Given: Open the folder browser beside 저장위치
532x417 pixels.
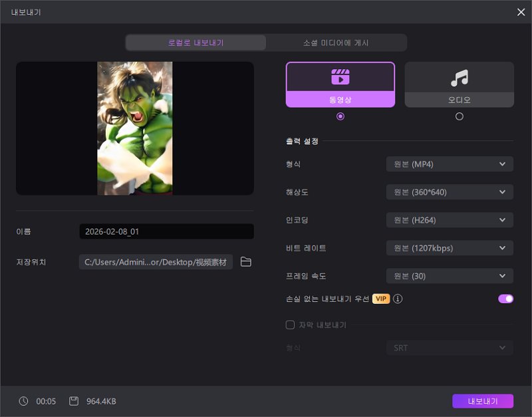Looking at the screenshot, I should click(x=245, y=262).
